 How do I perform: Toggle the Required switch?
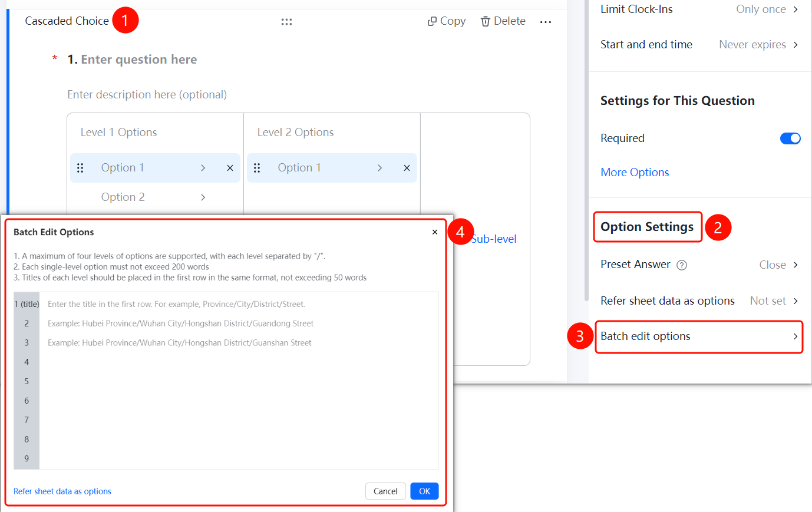click(x=790, y=138)
